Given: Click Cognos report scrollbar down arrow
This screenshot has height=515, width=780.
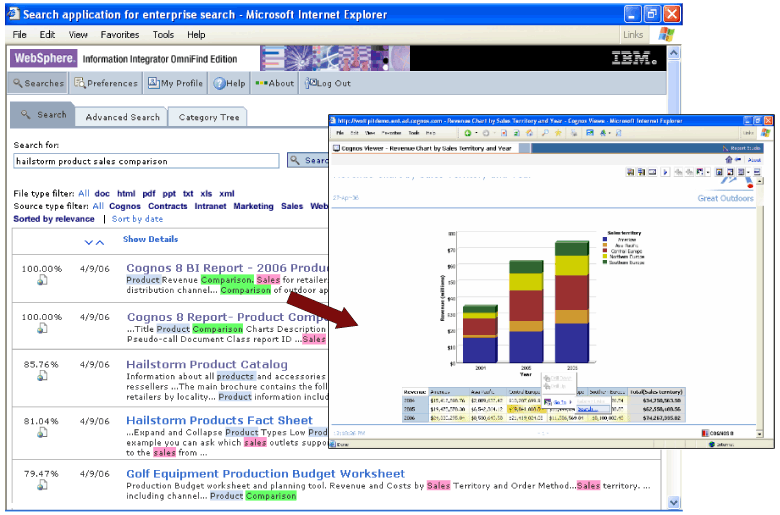Looking at the screenshot, I should (760, 433).
